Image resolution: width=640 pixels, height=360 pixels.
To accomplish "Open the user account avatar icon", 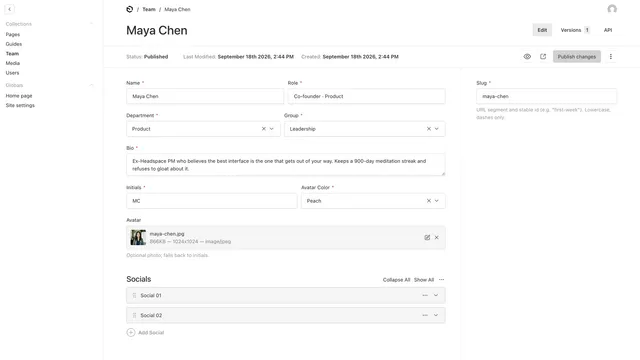I will (x=612, y=9).
